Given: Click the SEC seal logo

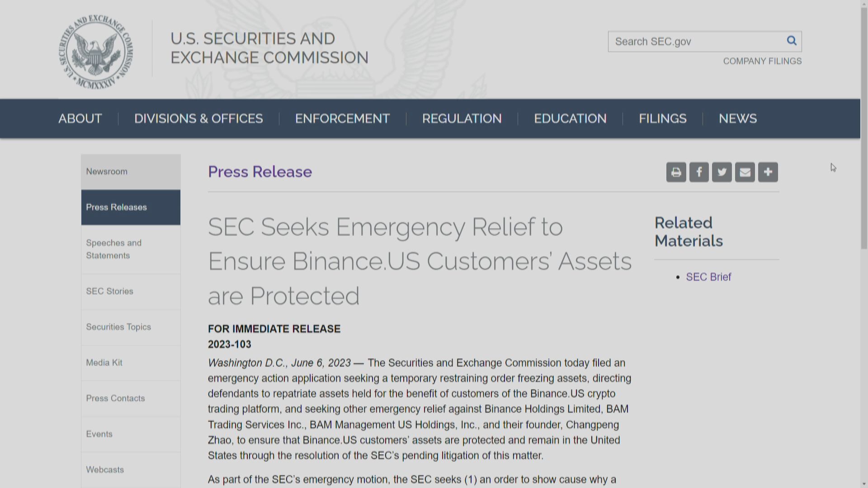Looking at the screenshot, I should coord(96,52).
